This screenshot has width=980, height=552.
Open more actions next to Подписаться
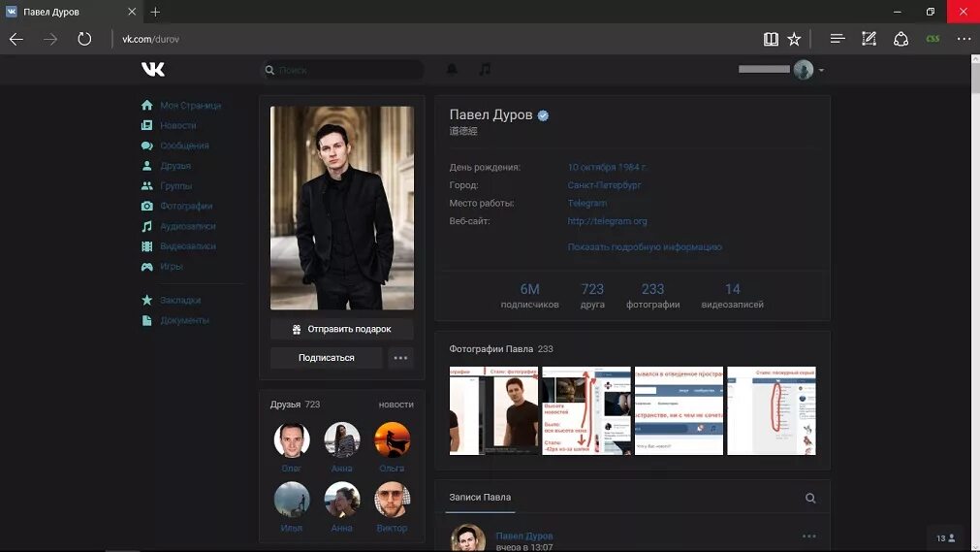click(x=400, y=358)
